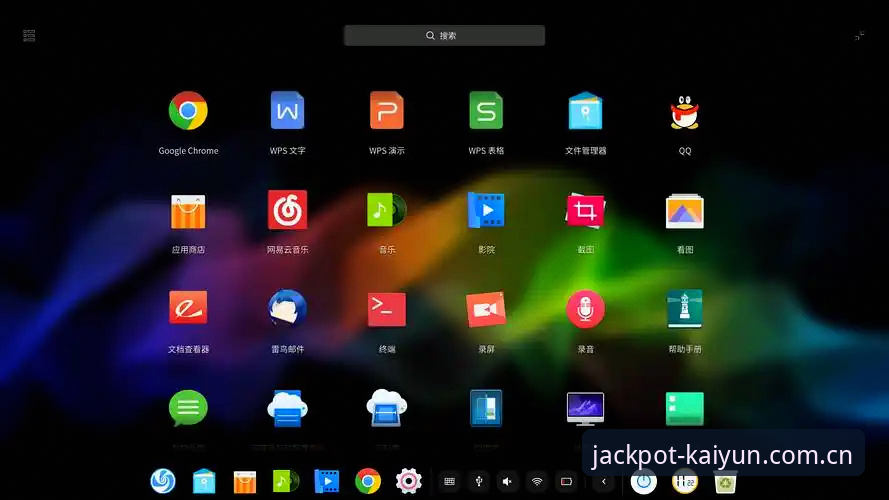889x500 pixels.
Task: Open 文档查看器 document viewer
Action: pos(188,309)
